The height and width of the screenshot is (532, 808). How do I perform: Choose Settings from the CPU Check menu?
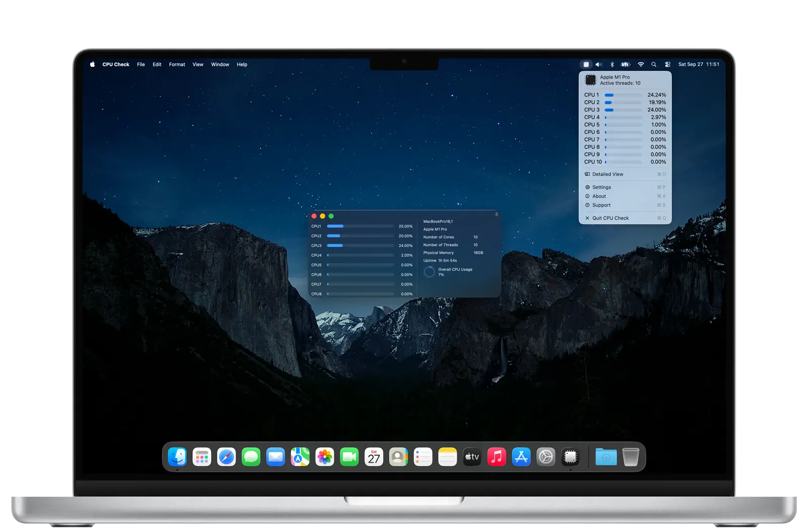pos(601,187)
